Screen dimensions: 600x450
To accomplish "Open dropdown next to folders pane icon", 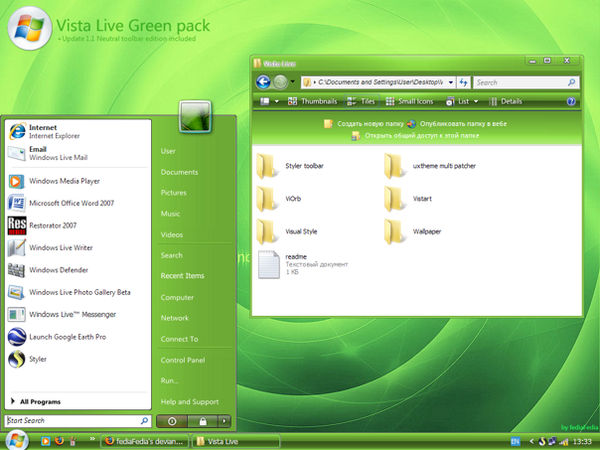I will point(277,101).
